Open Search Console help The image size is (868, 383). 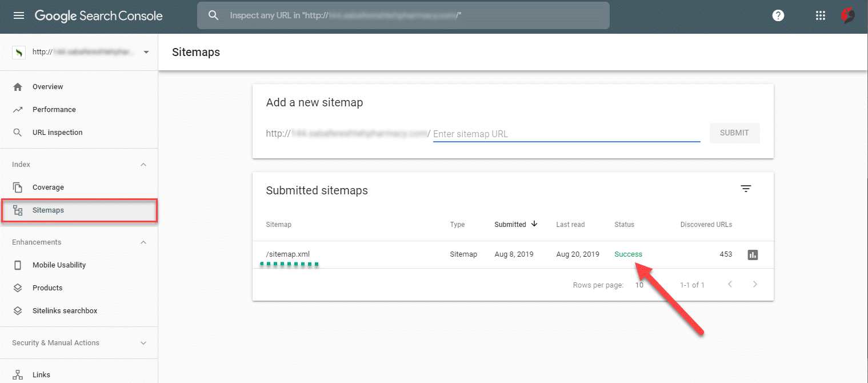(778, 15)
